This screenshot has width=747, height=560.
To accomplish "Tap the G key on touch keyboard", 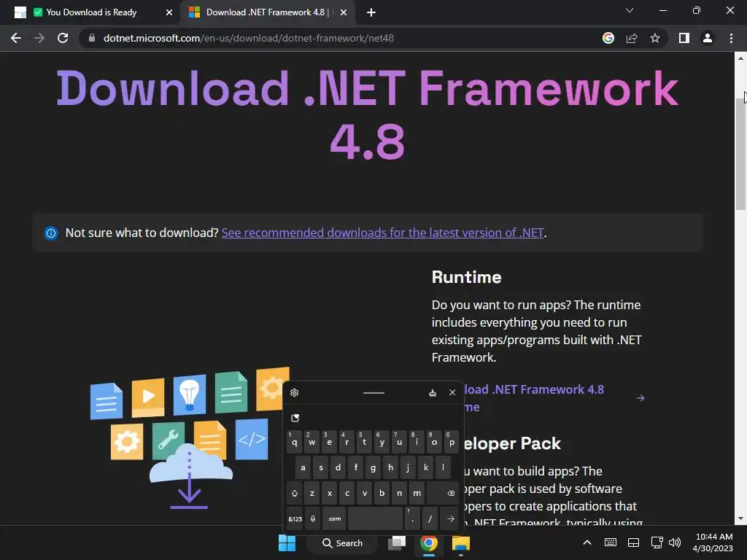I will [373, 467].
